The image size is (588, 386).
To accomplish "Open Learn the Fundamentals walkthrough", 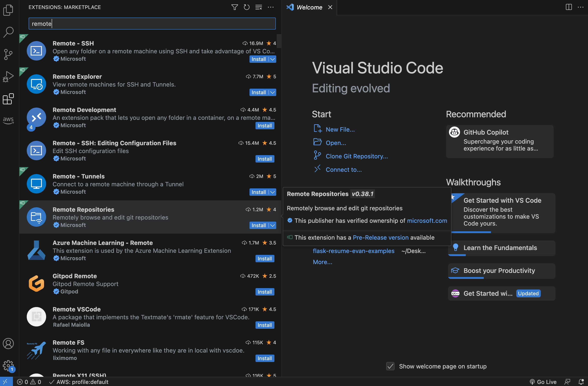I will coord(502,248).
